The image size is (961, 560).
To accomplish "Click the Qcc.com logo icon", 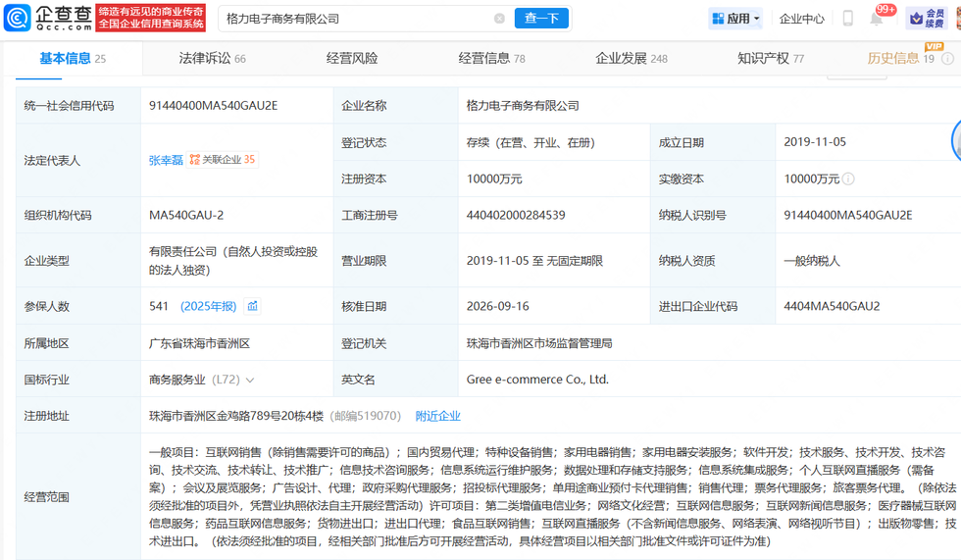I will click(18, 18).
